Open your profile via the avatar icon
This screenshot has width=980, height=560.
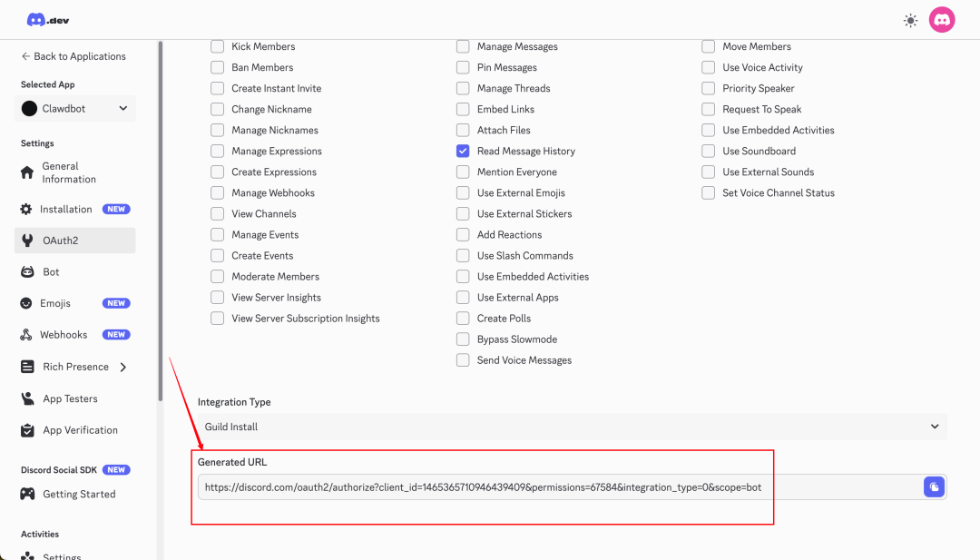(942, 19)
